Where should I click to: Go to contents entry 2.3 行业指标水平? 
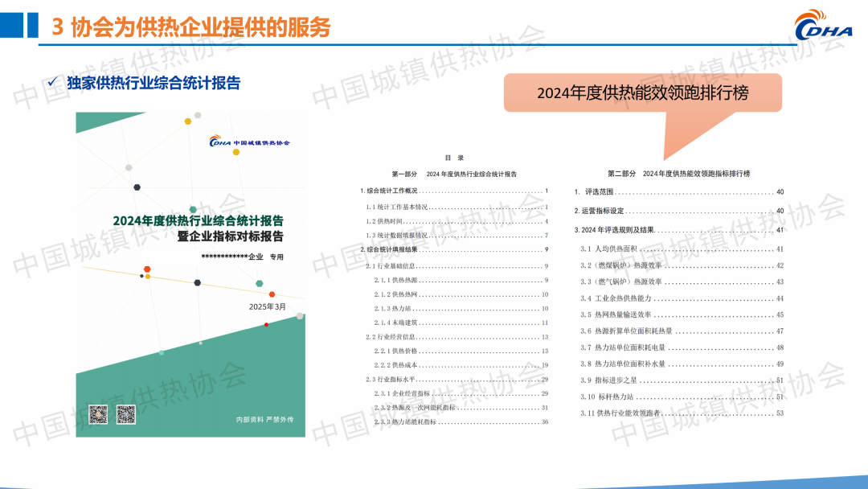pyautogui.click(x=391, y=379)
